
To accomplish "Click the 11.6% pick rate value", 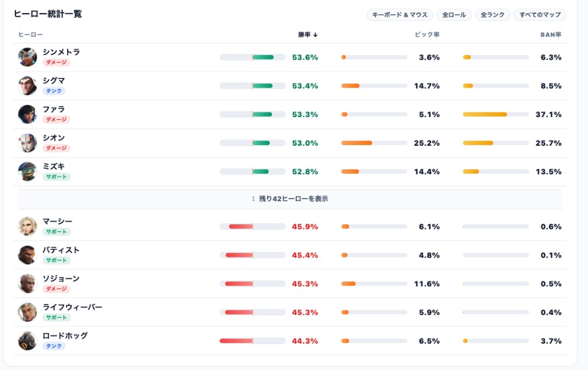I will coord(427,283).
